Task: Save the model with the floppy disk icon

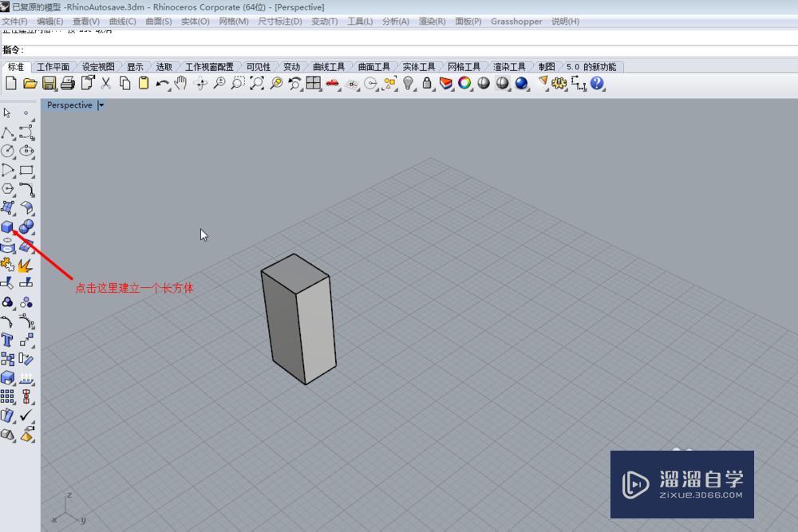Action: 49,84
